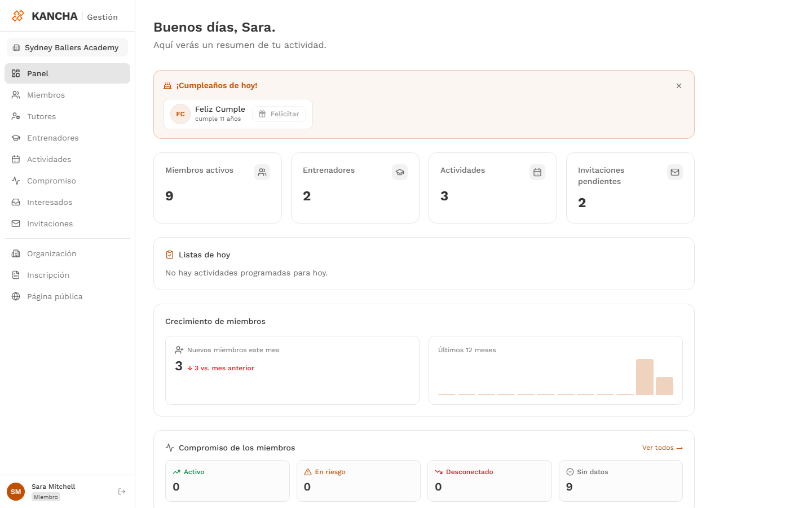
Task: Open the Panel menu item
Action: (x=67, y=73)
